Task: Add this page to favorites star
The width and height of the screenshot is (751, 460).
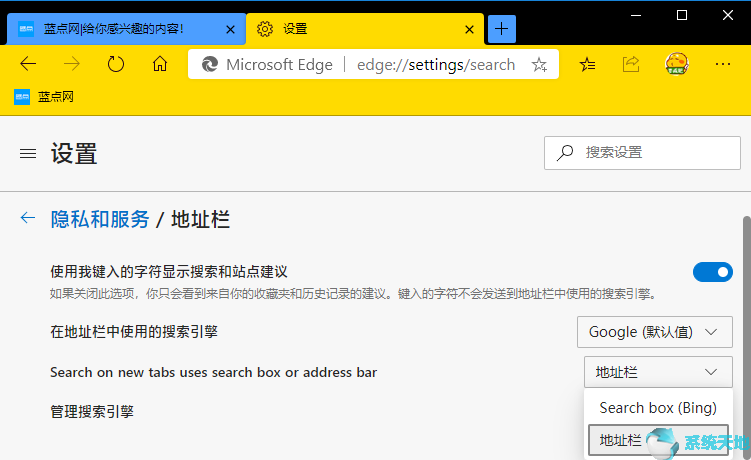Action: click(x=539, y=64)
